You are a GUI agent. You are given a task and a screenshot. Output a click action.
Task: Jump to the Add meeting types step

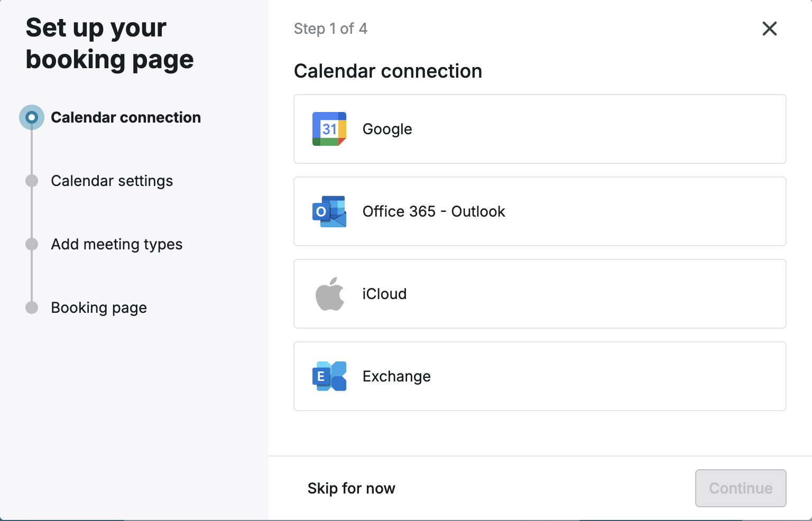point(116,244)
